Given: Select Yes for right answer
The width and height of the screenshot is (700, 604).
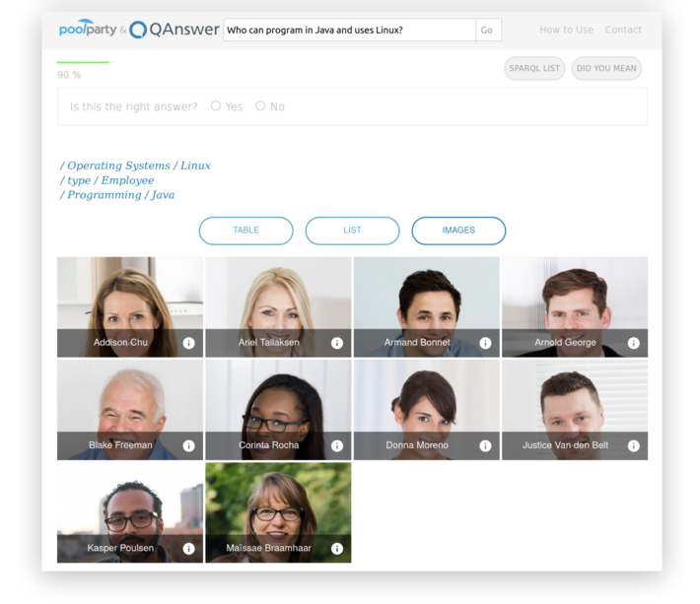Looking at the screenshot, I should (216, 105).
